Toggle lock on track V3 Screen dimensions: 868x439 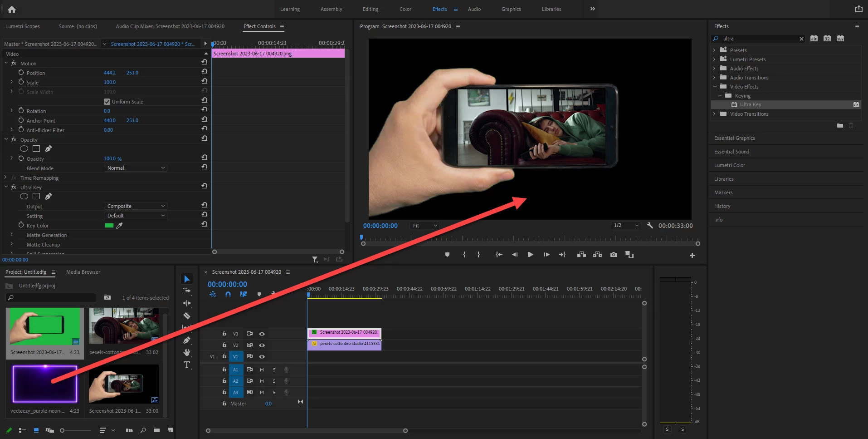pos(224,333)
